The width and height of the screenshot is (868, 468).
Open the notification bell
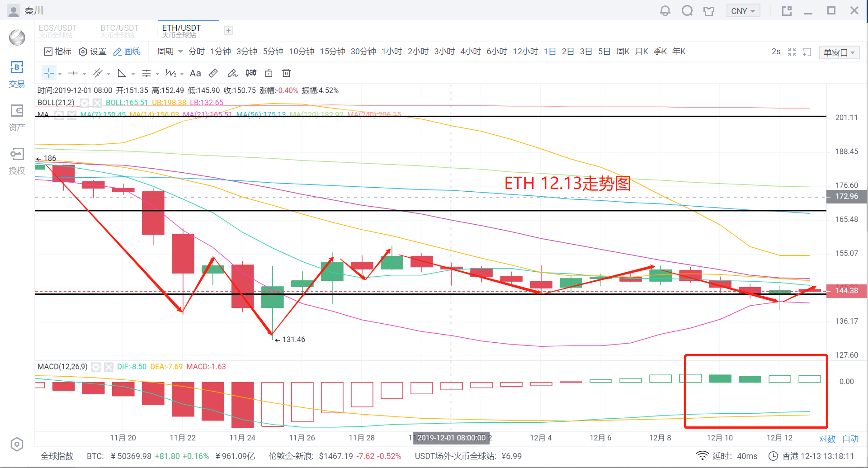coord(665,11)
